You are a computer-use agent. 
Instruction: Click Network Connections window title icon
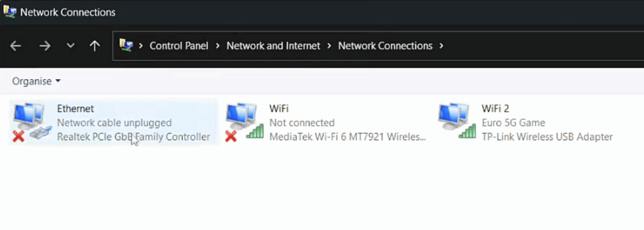(x=9, y=11)
